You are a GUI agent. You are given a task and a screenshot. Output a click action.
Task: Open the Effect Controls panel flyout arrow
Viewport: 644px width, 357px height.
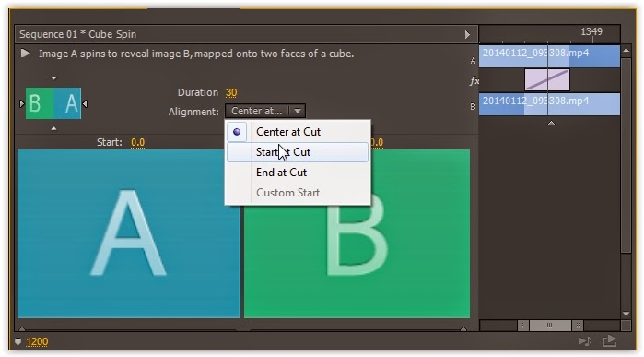pyautogui.click(x=467, y=34)
